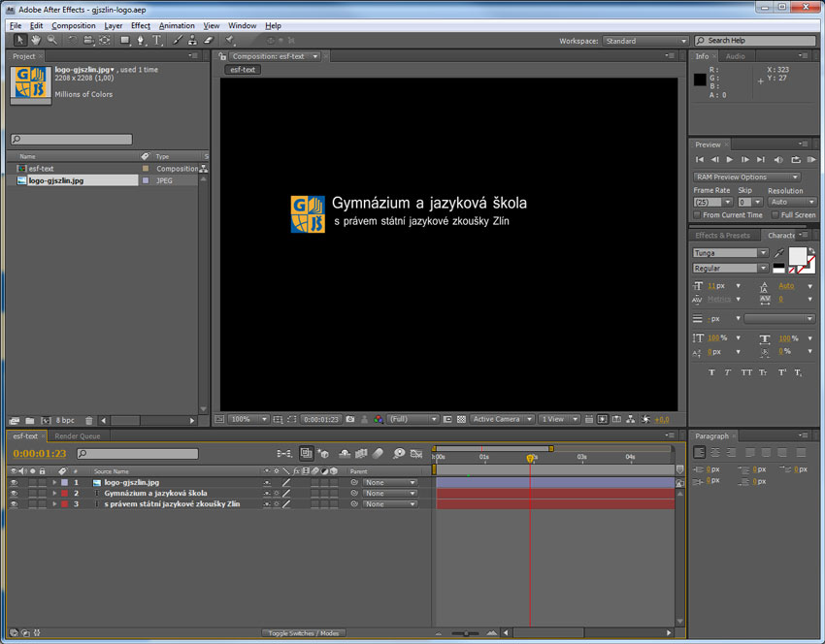
Task: Expand properties of layer 3 text
Action: 54,504
